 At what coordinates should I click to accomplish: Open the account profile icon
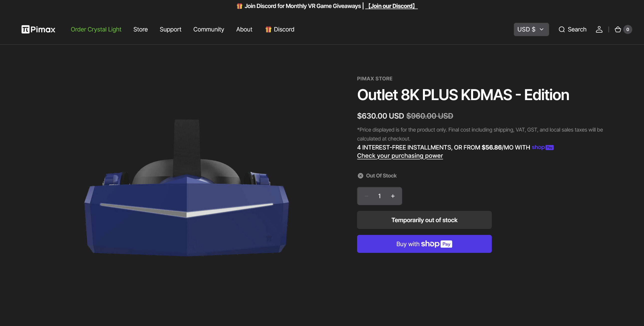click(x=599, y=29)
